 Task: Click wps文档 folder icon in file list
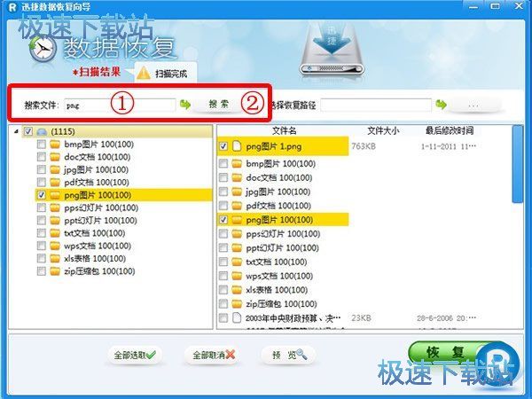tap(237, 276)
